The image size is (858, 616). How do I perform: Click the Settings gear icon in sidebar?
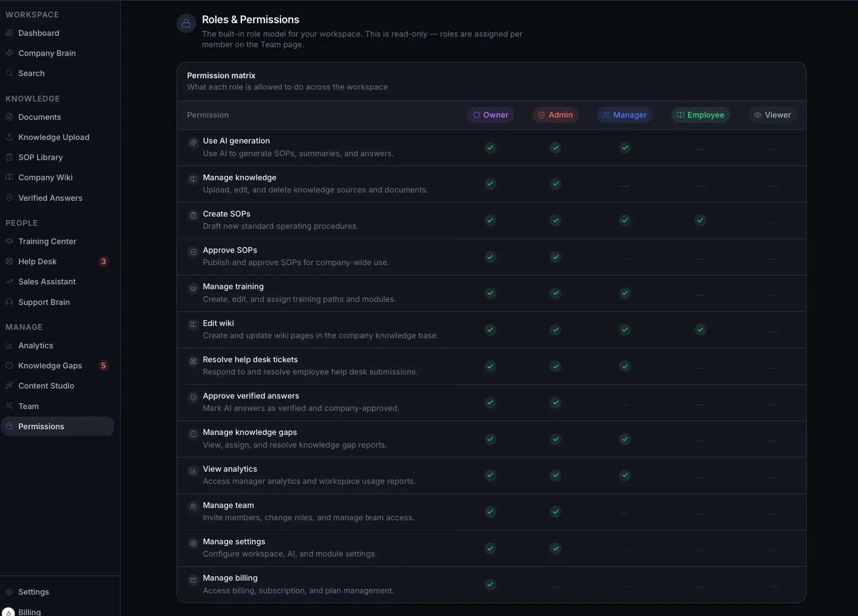tap(9, 592)
